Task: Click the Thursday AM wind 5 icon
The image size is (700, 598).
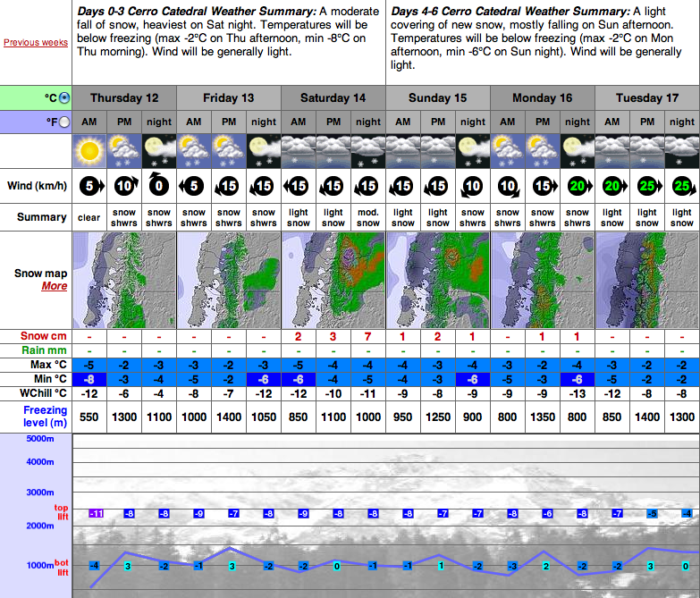Action: (91, 186)
